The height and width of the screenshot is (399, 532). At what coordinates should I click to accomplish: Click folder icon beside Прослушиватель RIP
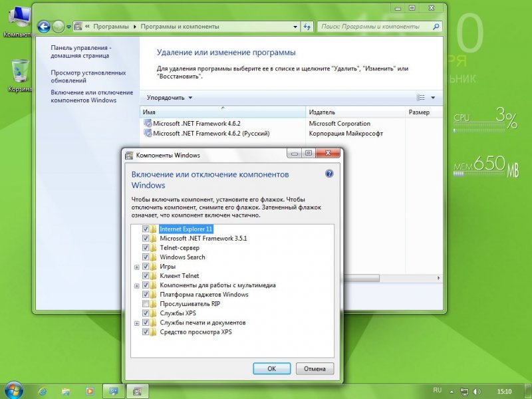click(154, 304)
